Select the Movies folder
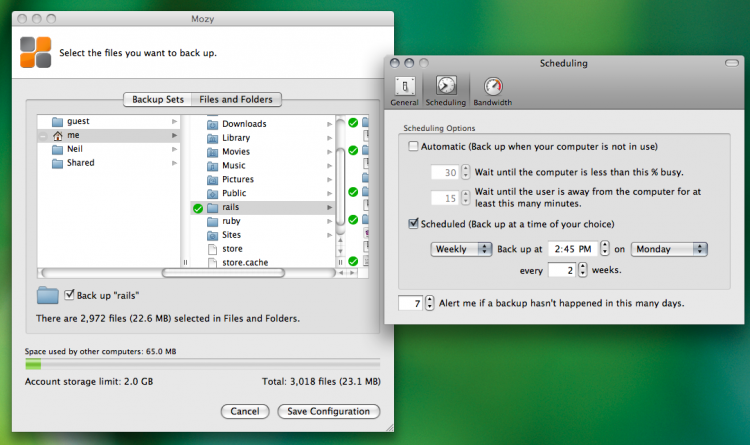 click(x=262, y=152)
